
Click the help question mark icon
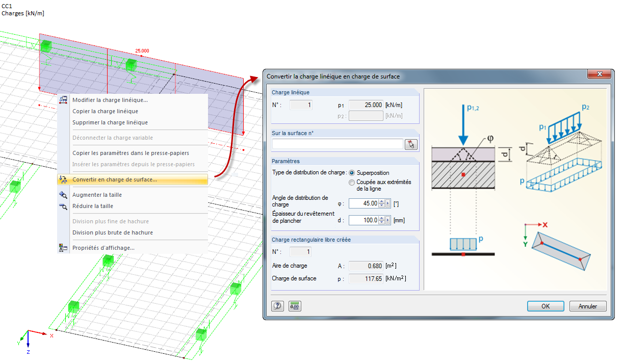[x=277, y=305]
